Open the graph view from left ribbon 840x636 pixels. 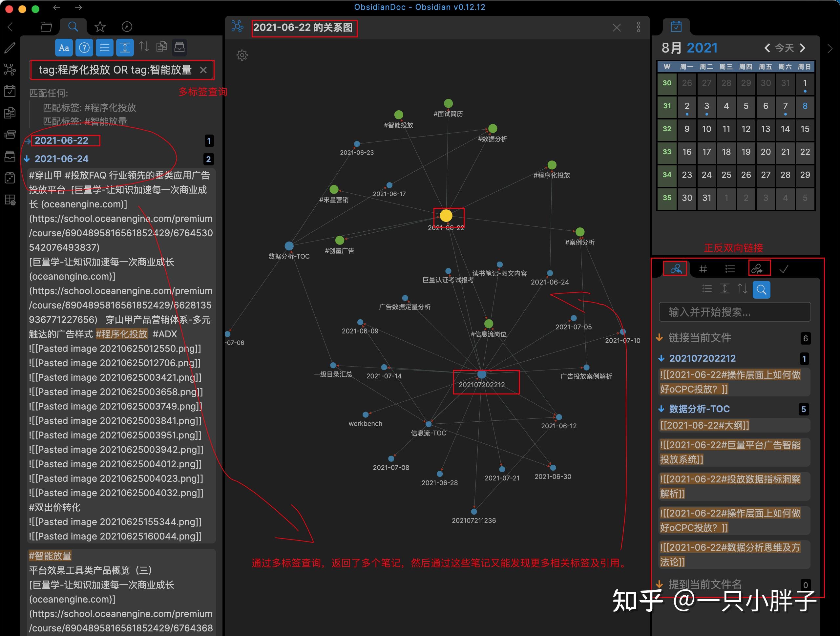[10, 69]
